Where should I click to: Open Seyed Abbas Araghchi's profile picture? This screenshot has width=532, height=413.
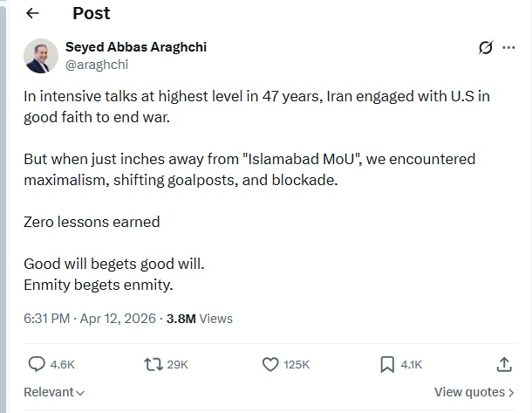[x=40, y=55]
